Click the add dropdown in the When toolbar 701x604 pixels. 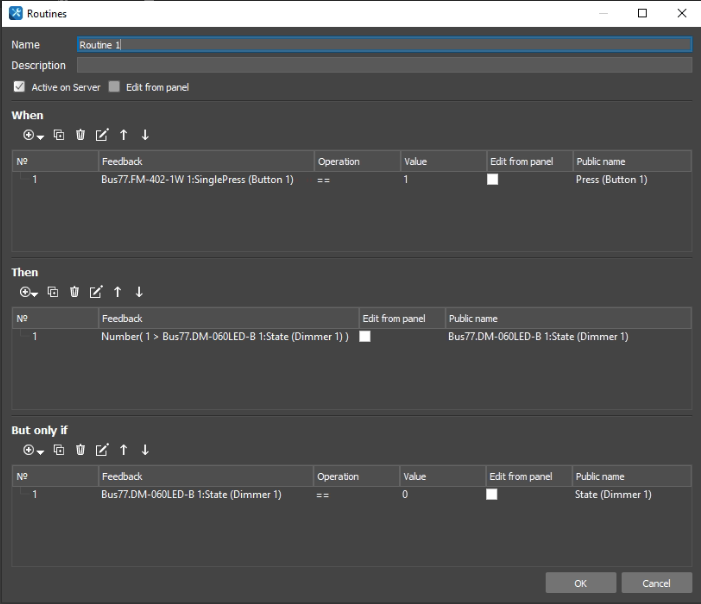(x=33, y=135)
